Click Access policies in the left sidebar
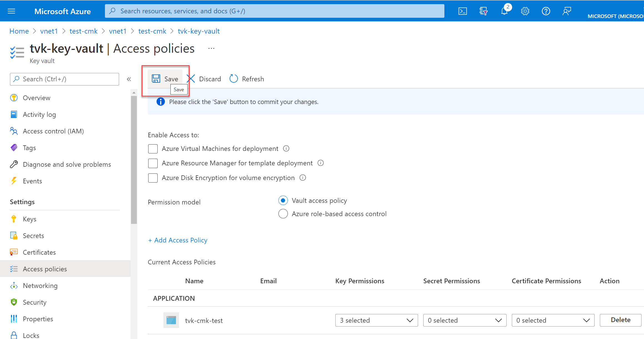Viewport: 644px width, 339px height. click(45, 269)
